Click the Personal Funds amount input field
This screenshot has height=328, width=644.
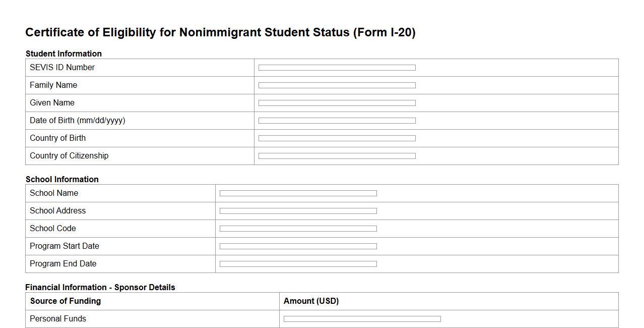point(362,319)
